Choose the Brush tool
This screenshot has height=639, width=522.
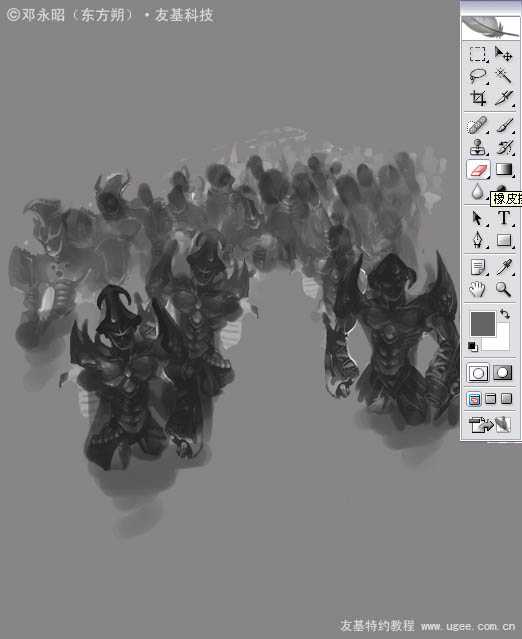pos(504,126)
